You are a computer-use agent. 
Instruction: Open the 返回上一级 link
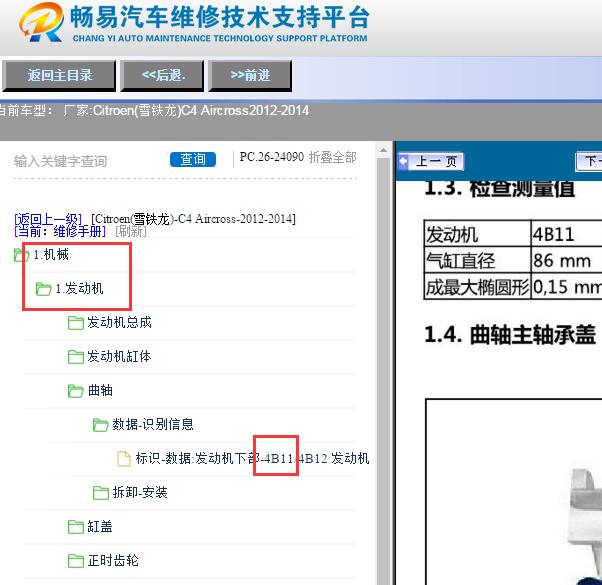coord(48,219)
